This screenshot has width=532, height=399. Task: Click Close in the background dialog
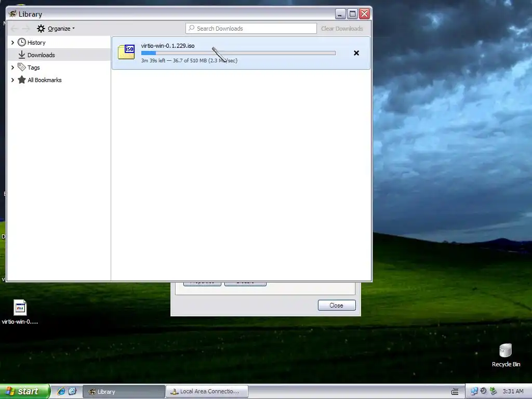pos(337,305)
